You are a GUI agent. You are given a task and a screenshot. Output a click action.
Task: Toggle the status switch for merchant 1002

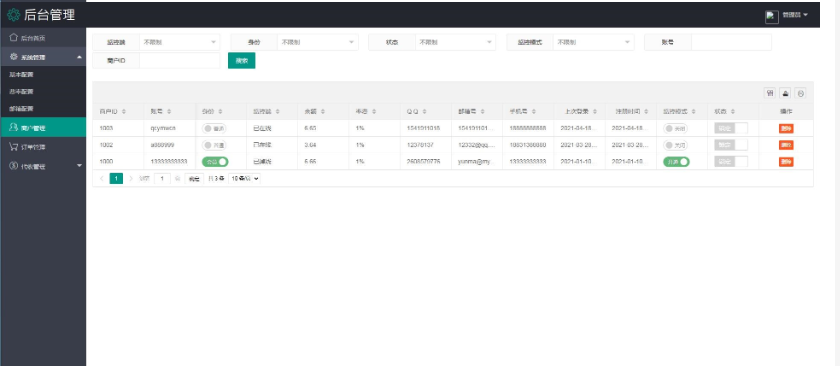pos(731,145)
